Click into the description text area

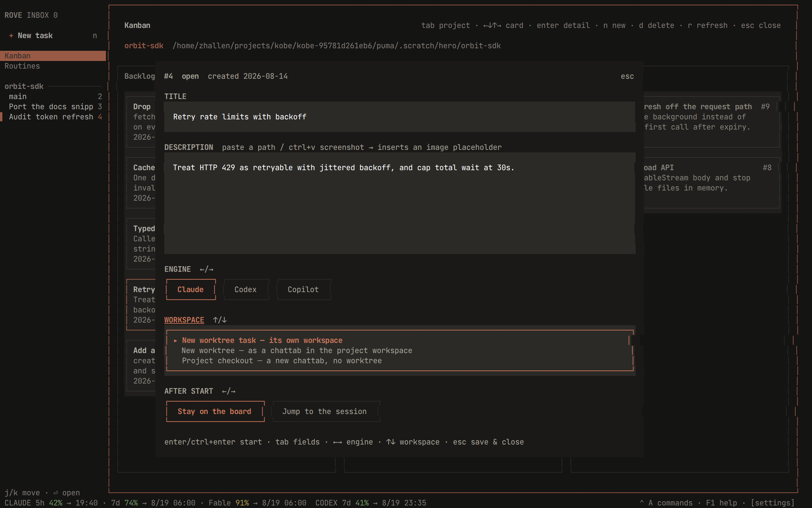[400, 203]
